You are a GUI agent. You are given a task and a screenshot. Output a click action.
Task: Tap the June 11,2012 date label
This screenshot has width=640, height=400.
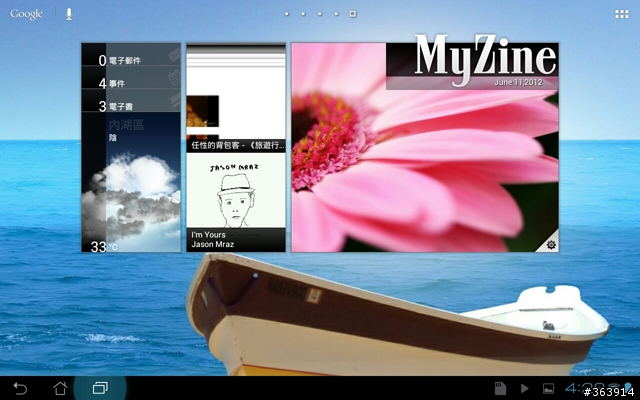(518, 82)
